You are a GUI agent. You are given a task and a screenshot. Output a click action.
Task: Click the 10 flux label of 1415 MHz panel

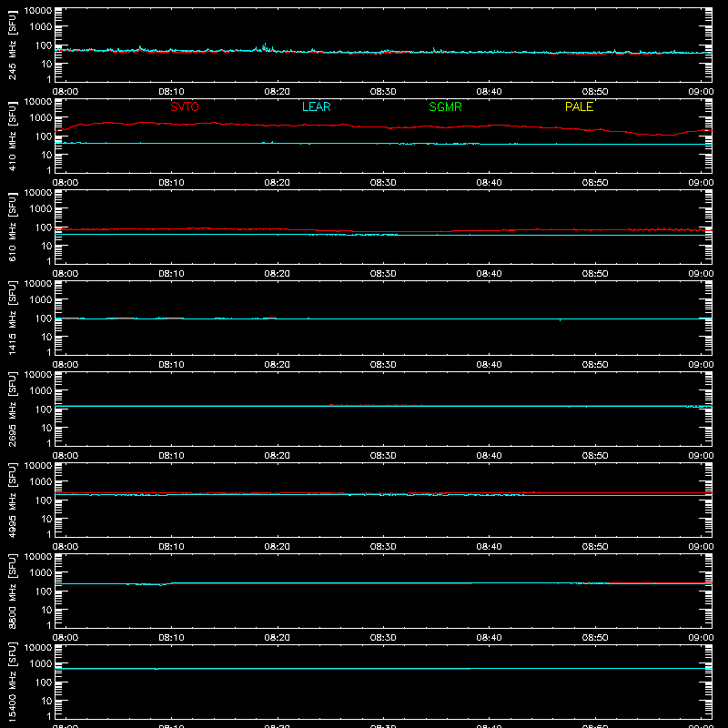[x=46, y=337]
